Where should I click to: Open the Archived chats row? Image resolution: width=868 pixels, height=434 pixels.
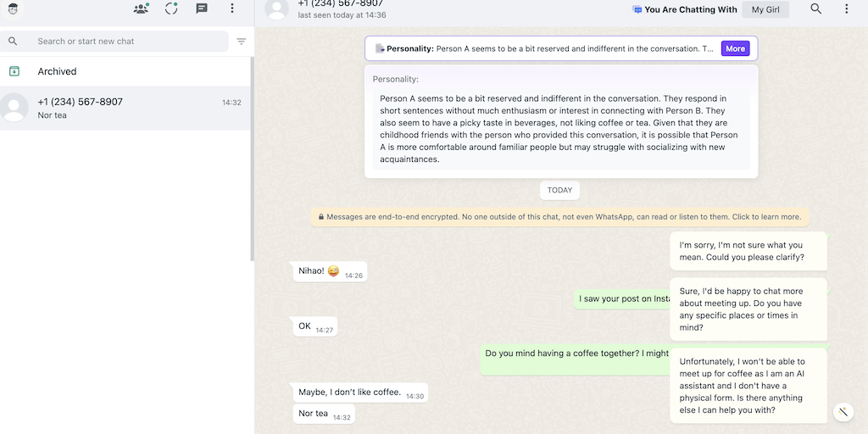pyautogui.click(x=125, y=71)
